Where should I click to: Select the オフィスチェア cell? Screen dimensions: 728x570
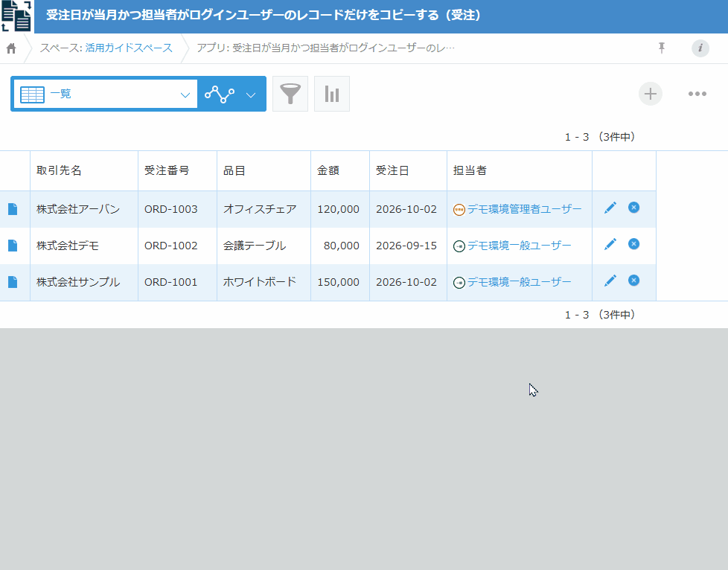[264, 209]
